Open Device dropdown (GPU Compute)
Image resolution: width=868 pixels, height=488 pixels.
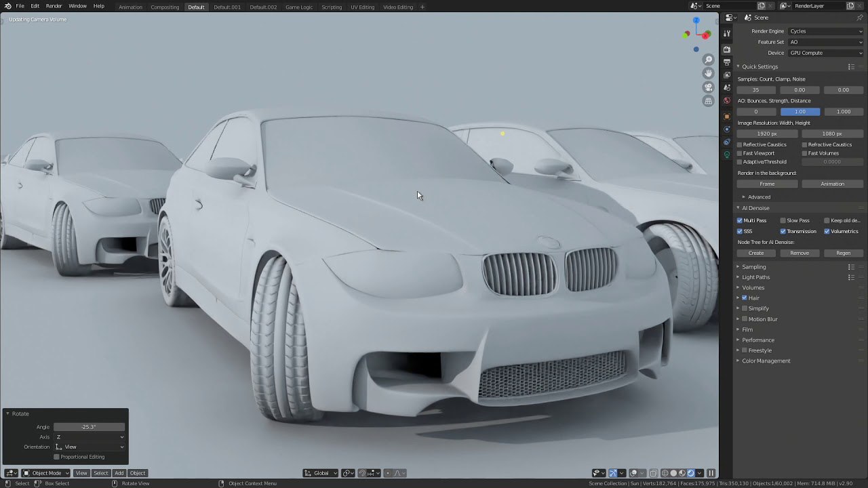click(x=826, y=53)
